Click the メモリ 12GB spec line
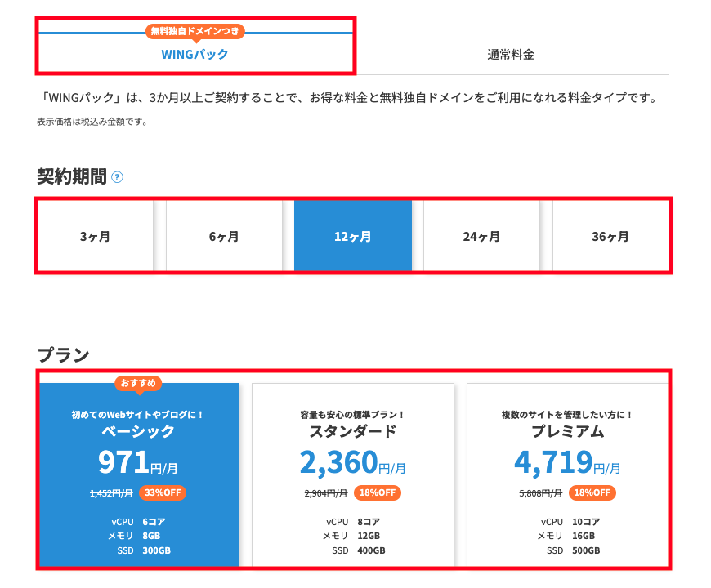Image resolution: width=711 pixels, height=588 pixels. (351, 536)
